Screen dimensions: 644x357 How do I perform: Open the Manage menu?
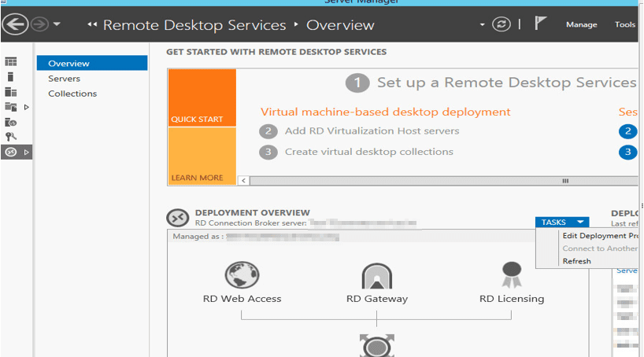[581, 24]
